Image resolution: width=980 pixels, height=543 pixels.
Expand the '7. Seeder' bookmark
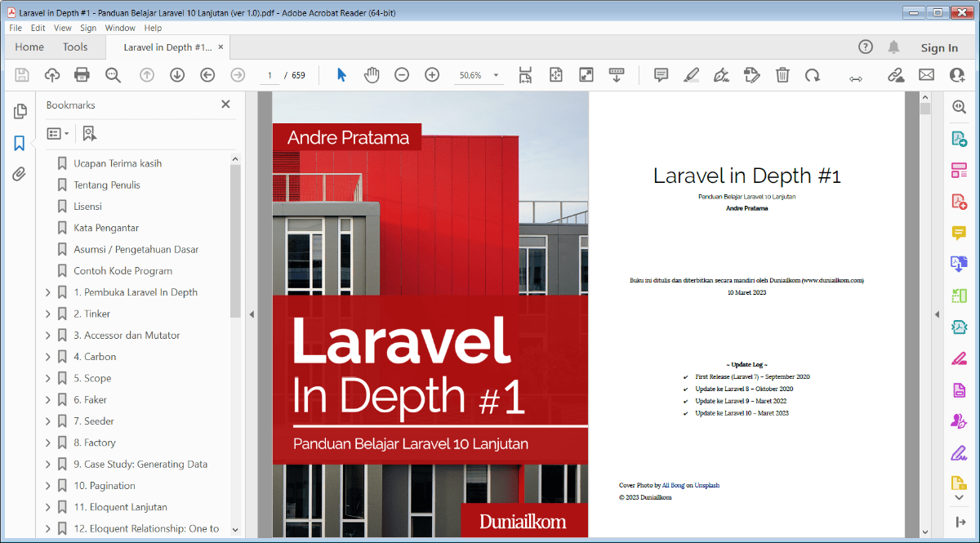(x=47, y=421)
